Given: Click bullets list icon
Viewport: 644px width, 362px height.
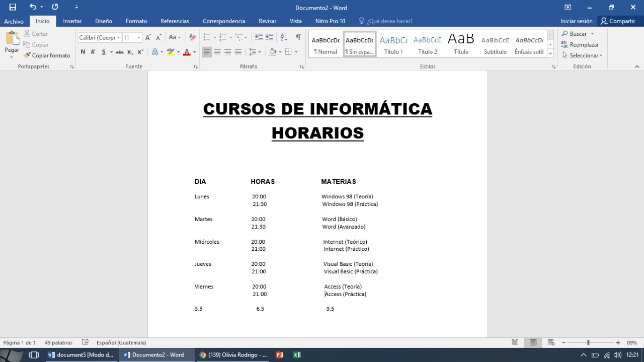Looking at the screenshot, I should [x=206, y=37].
